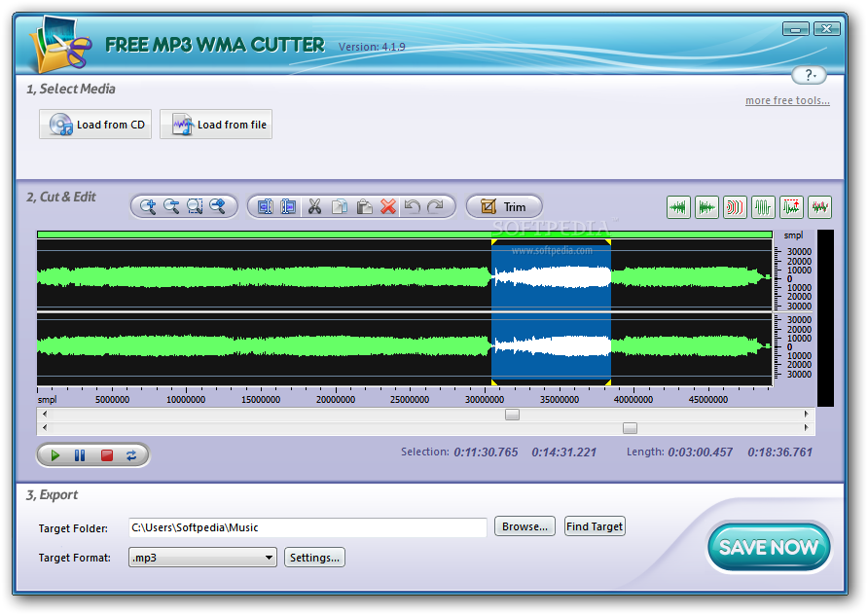Click the pink-green noise waveform effect icon
Viewport: 868px width, 615px height.
click(x=819, y=207)
